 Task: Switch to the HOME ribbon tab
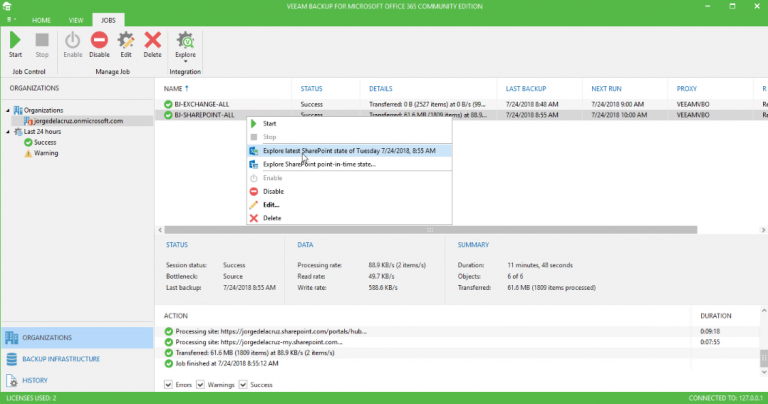point(41,21)
